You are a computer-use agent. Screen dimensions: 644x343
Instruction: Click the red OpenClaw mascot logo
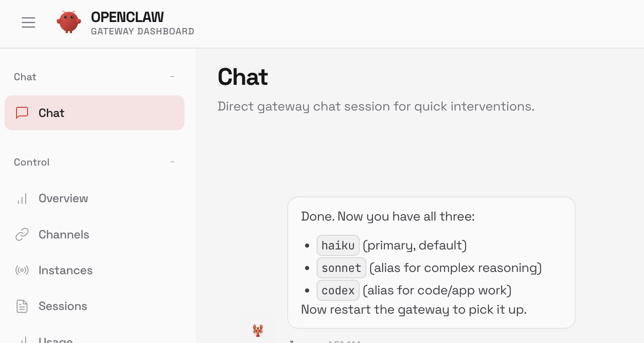coord(69,22)
